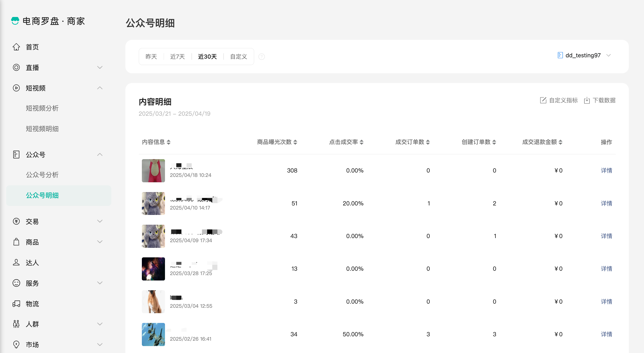Viewport: 644px width, 353px height.
Task: Go to 短视频明细 in sidebar
Action: point(42,129)
